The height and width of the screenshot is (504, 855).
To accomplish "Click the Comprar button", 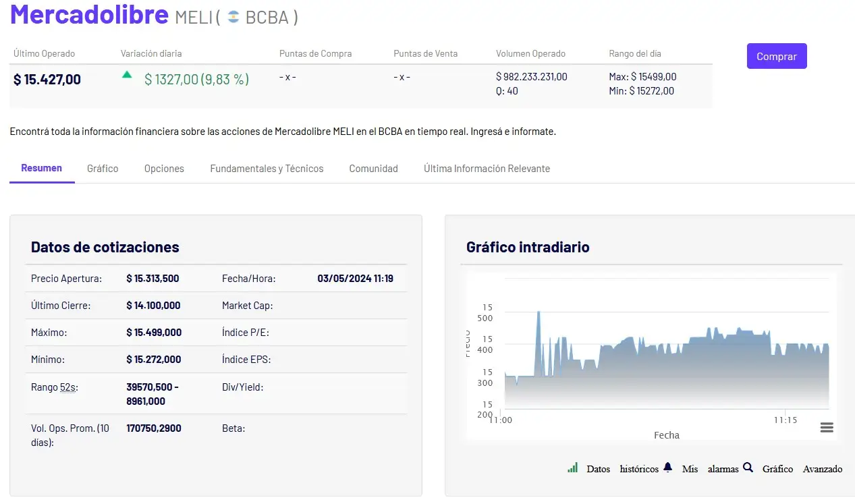I will [777, 56].
